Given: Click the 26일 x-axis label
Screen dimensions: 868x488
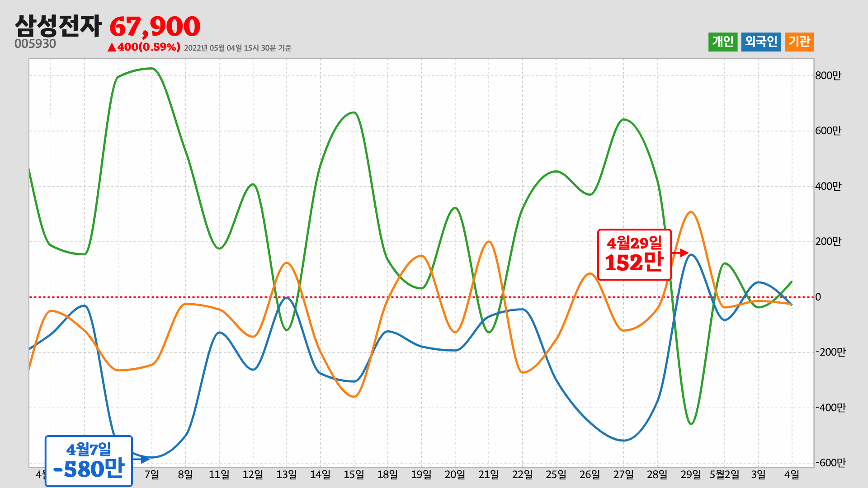Looking at the screenshot, I should coord(590,474).
